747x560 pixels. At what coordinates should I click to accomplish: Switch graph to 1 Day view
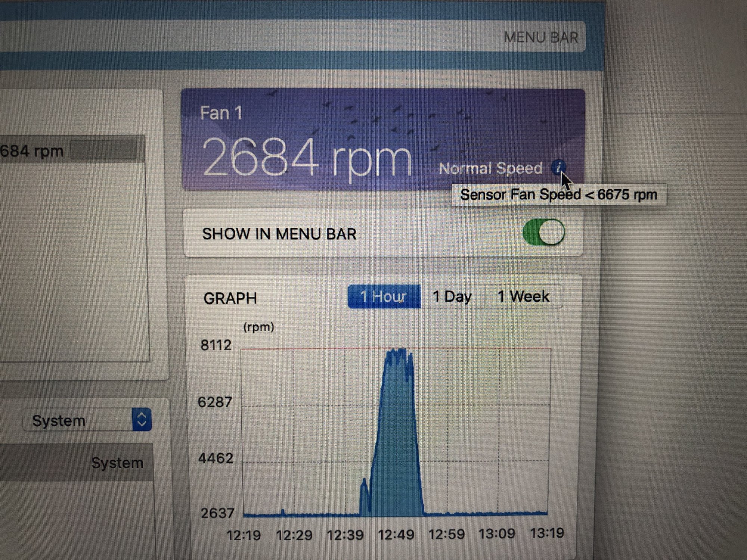tap(452, 297)
